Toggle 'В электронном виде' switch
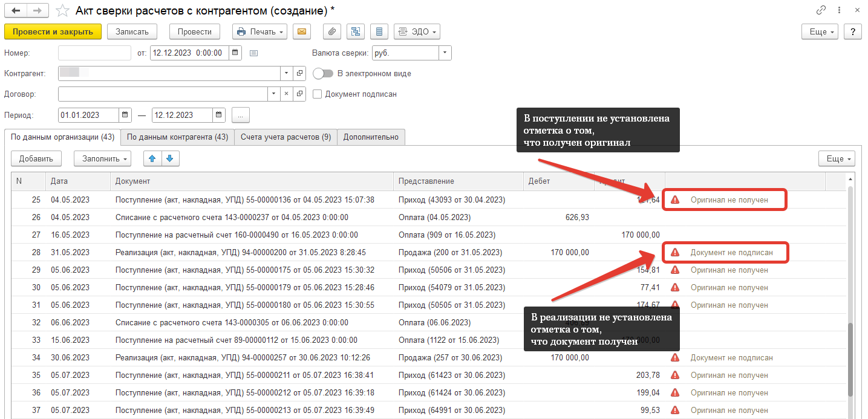The height and width of the screenshot is (419, 868). 324,73
